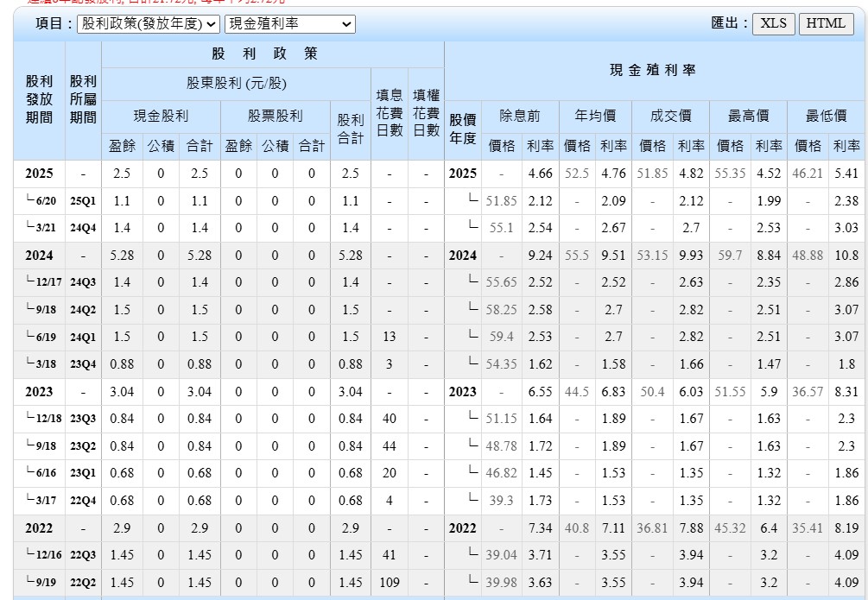Click the 23Q2 period cell
Viewport: 868px width, 600px height.
[83, 446]
